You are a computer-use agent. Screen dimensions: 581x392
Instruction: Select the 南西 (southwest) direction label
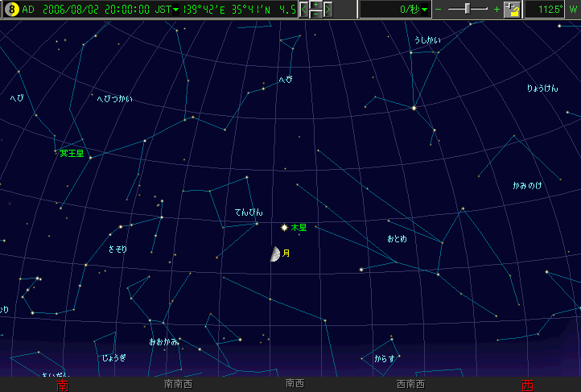coord(295,384)
